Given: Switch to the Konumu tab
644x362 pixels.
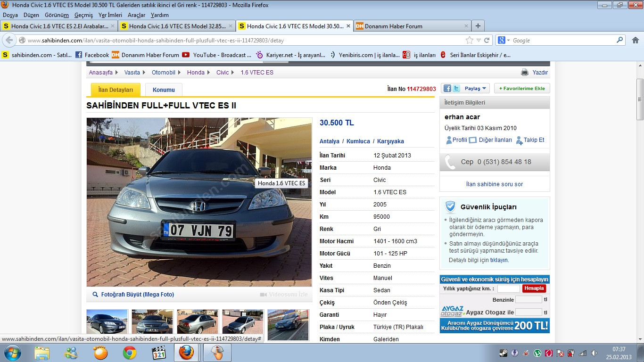Looking at the screenshot, I should point(164,90).
